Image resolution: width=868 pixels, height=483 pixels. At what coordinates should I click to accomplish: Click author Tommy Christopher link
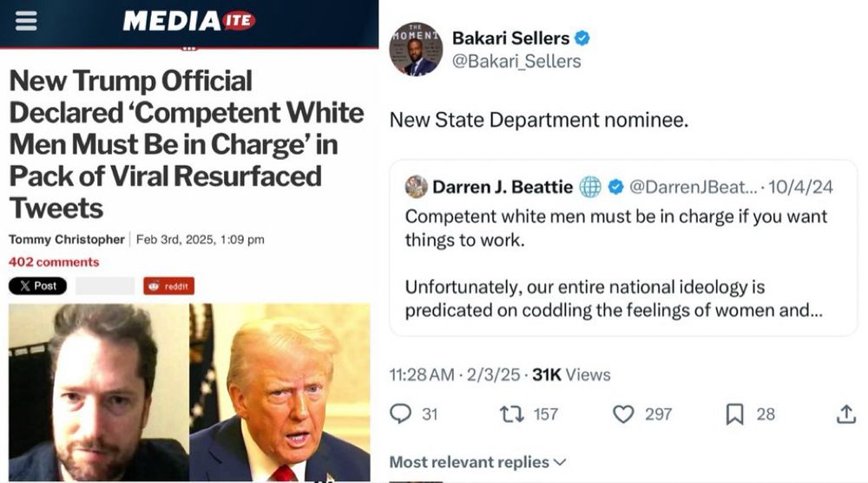click(x=67, y=239)
